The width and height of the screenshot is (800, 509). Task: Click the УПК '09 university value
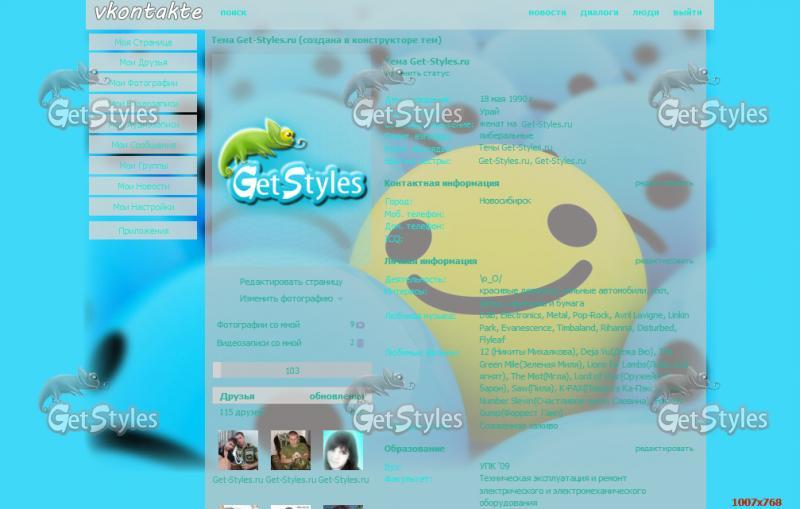(494, 466)
